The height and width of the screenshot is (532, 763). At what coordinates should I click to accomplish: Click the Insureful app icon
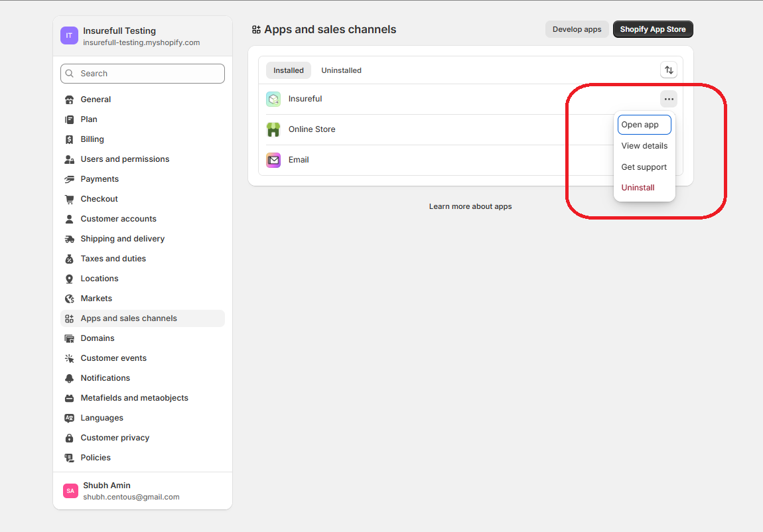[273, 99]
